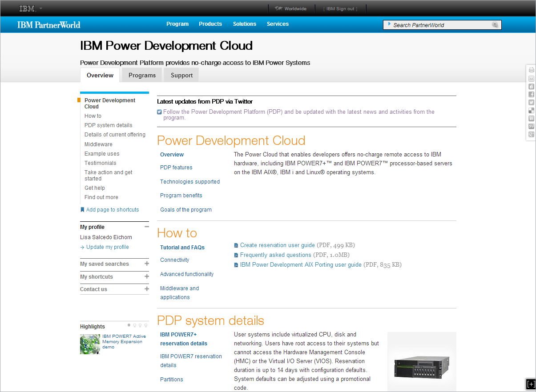Switch to the Programs tab
The width and height of the screenshot is (536, 392).
coord(142,75)
